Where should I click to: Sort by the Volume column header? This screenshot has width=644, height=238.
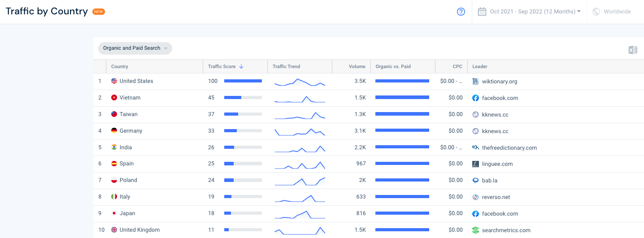(357, 66)
